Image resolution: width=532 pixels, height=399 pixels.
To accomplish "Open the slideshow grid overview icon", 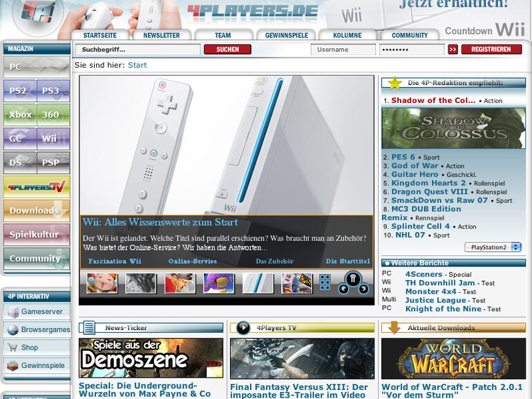I will tap(325, 282).
